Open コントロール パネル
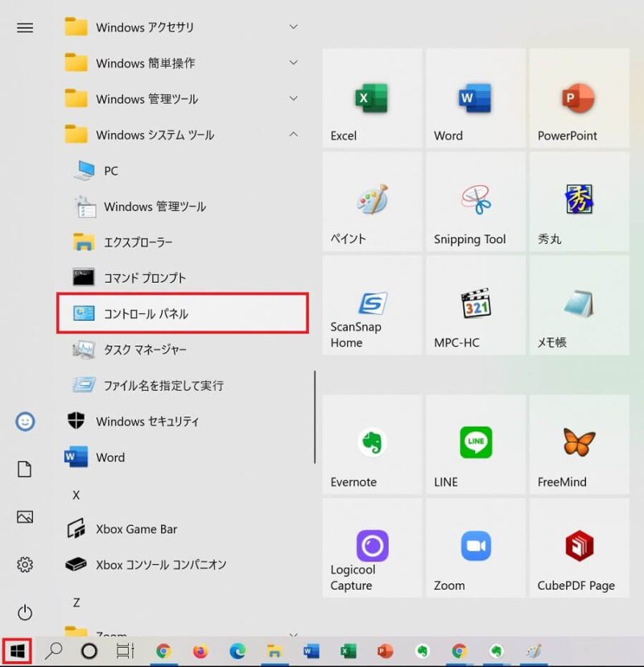The width and height of the screenshot is (644, 667). coord(183,313)
